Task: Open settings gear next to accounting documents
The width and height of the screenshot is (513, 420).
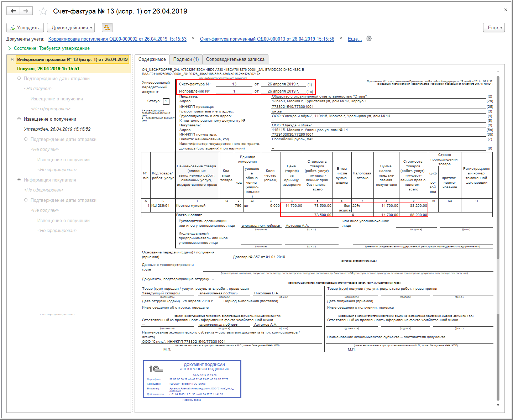Action: (x=369, y=38)
